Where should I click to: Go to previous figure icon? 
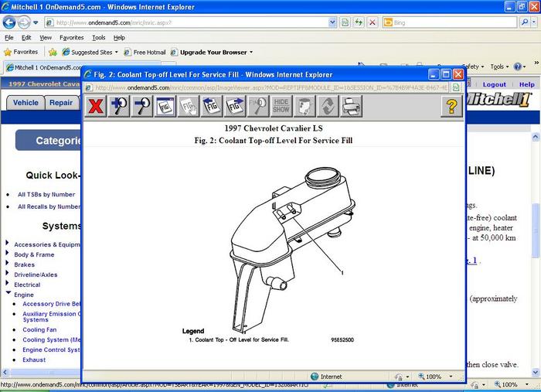212,106
